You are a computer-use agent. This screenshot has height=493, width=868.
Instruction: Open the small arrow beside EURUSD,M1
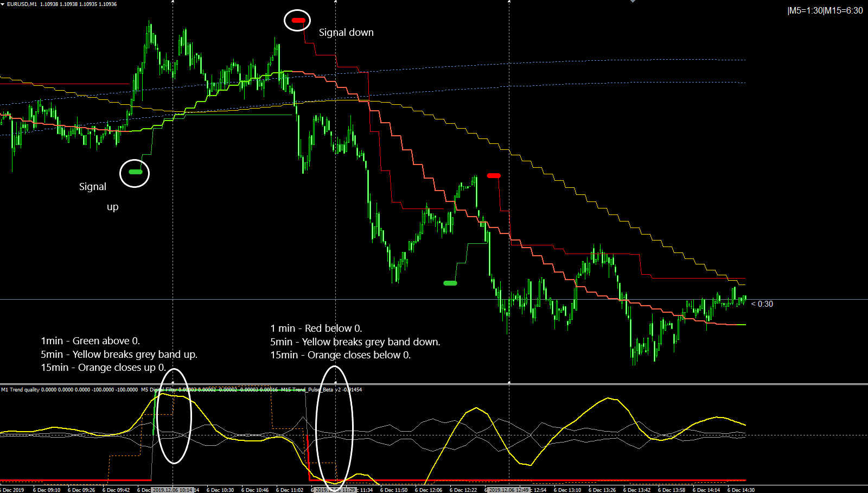(x=3, y=4)
